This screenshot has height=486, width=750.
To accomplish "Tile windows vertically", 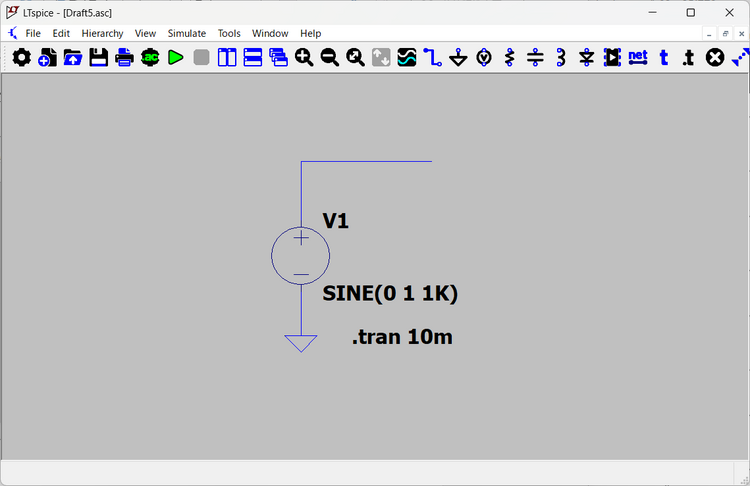I will pos(227,58).
